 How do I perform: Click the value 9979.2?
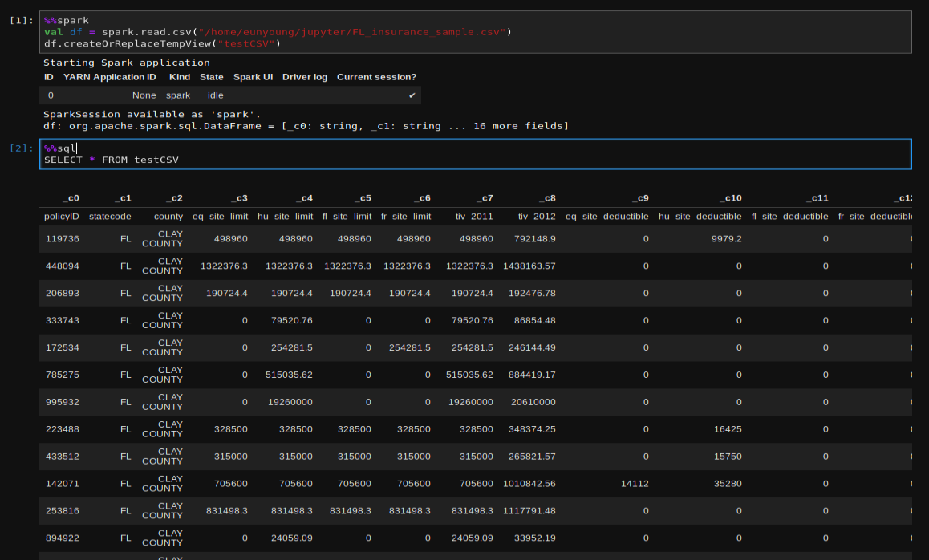point(726,239)
